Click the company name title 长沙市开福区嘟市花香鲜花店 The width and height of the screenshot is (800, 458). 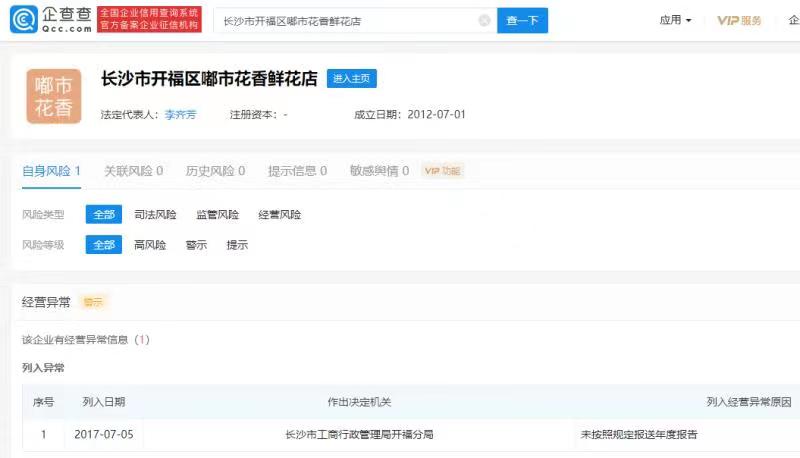209,79
